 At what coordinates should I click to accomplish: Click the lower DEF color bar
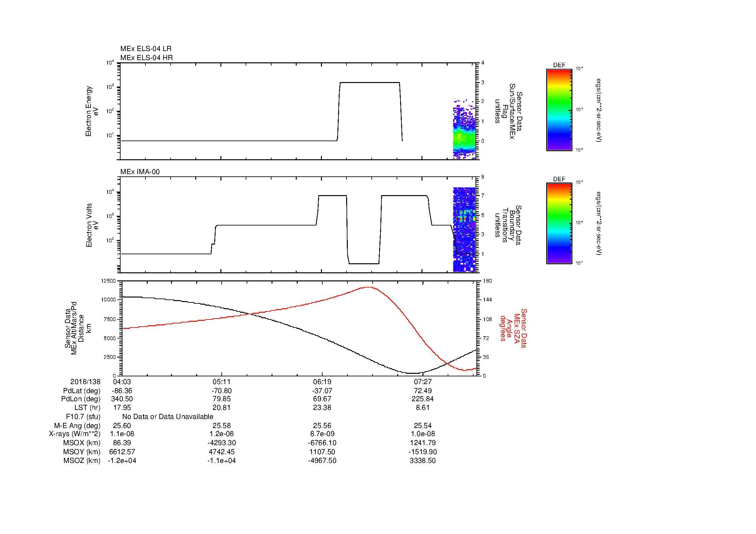(559, 224)
